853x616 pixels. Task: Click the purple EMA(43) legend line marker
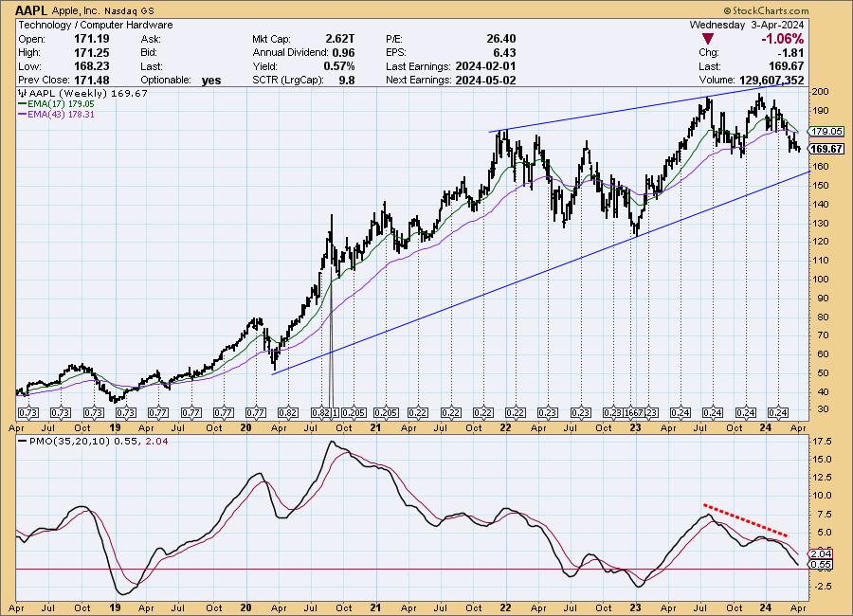click(x=23, y=115)
